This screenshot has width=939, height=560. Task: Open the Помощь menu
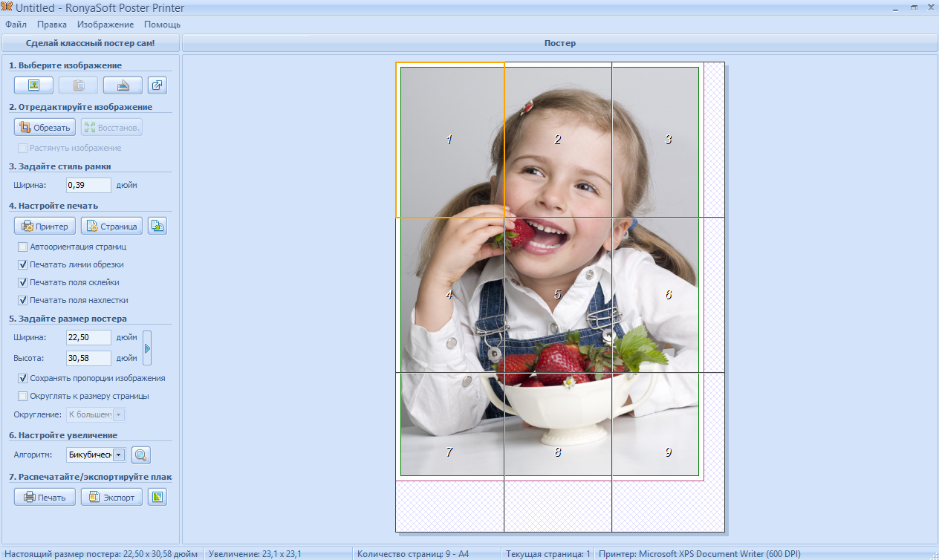click(x=162, y=25)
